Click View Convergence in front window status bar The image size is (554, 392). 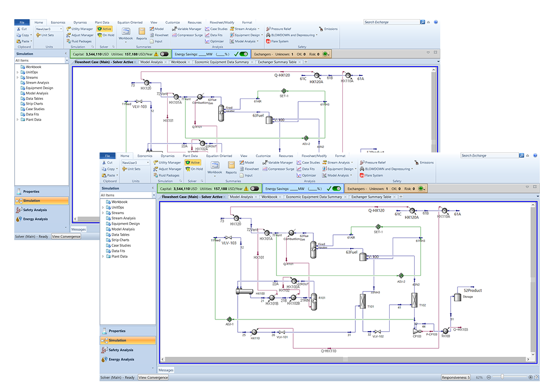coord(153,377)
